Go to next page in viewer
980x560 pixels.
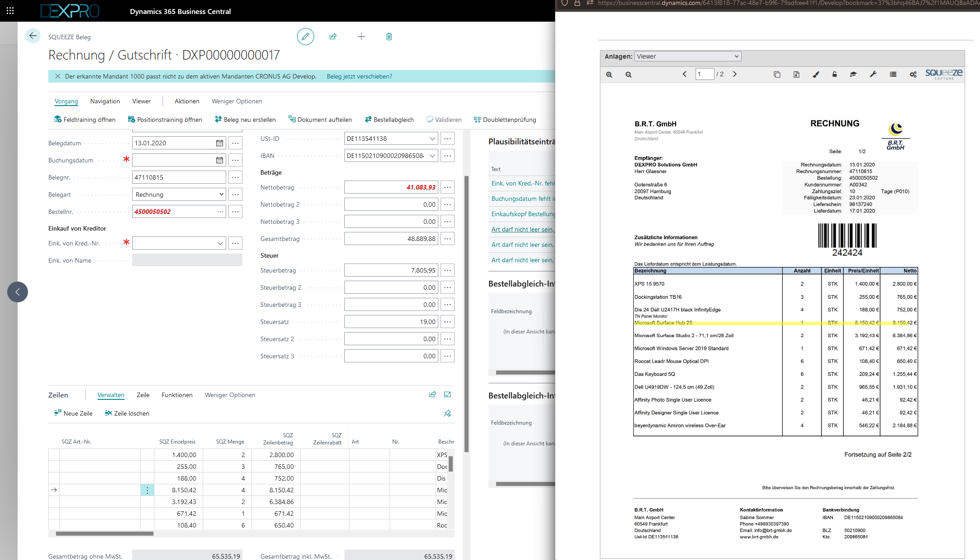734,74
